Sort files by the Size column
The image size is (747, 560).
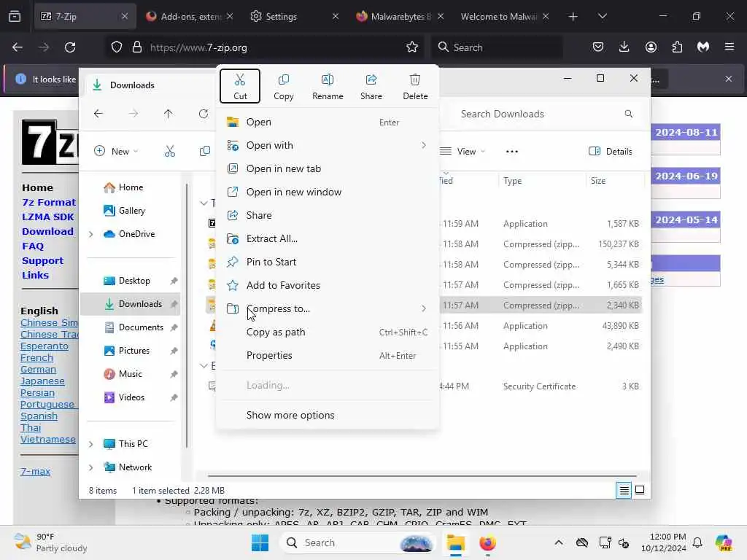click(614, 181)
